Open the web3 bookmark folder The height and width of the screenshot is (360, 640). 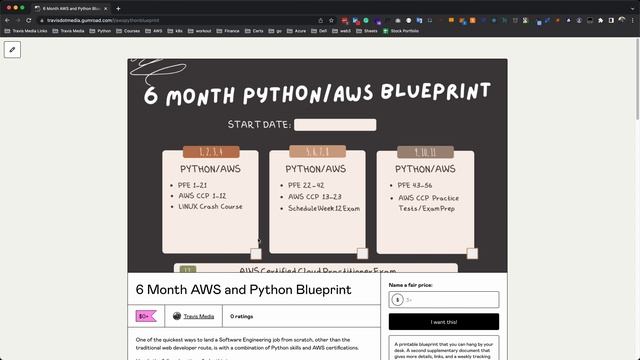pos(342,31)
